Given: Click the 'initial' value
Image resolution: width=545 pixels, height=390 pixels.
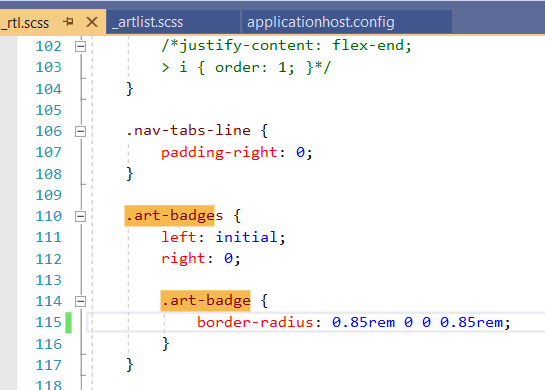Looking at the screenshot, I should (246, 237).
